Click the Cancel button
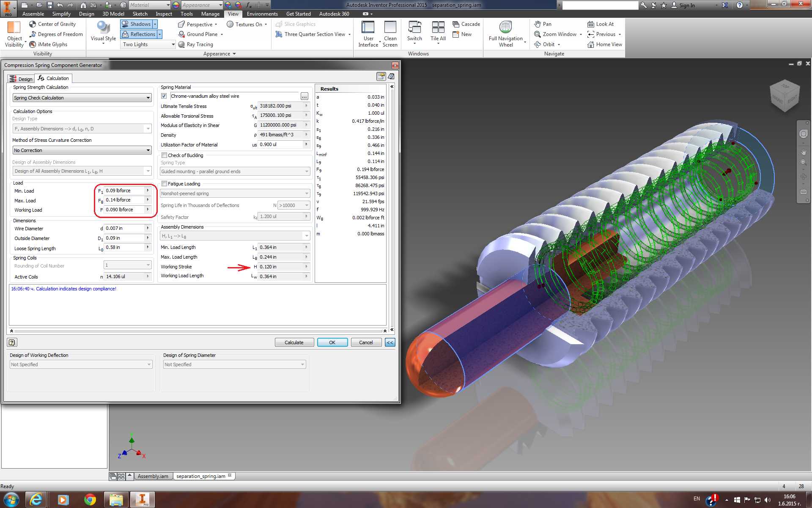The height and width of the screenshot is (508, 812). 366,342
